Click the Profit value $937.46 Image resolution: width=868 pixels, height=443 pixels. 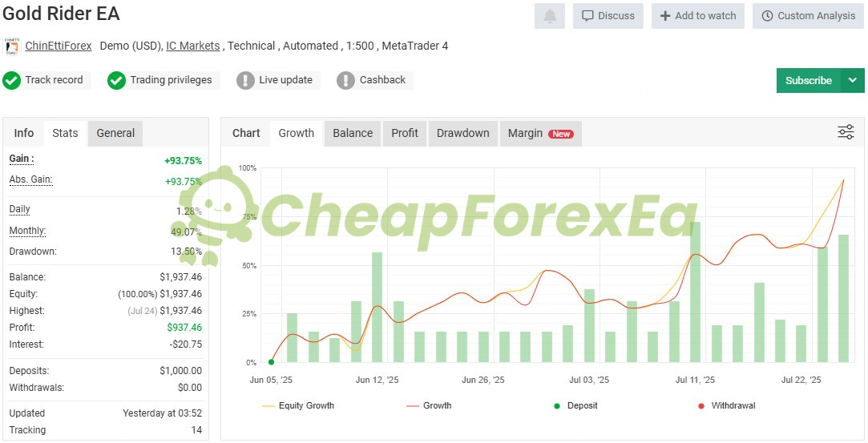184,328
